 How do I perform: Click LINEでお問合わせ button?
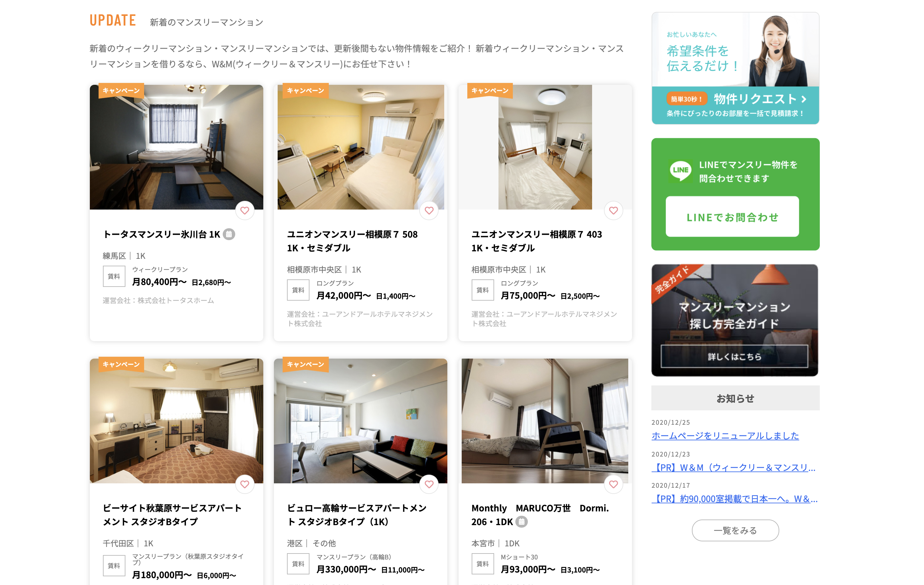point(732,217)
